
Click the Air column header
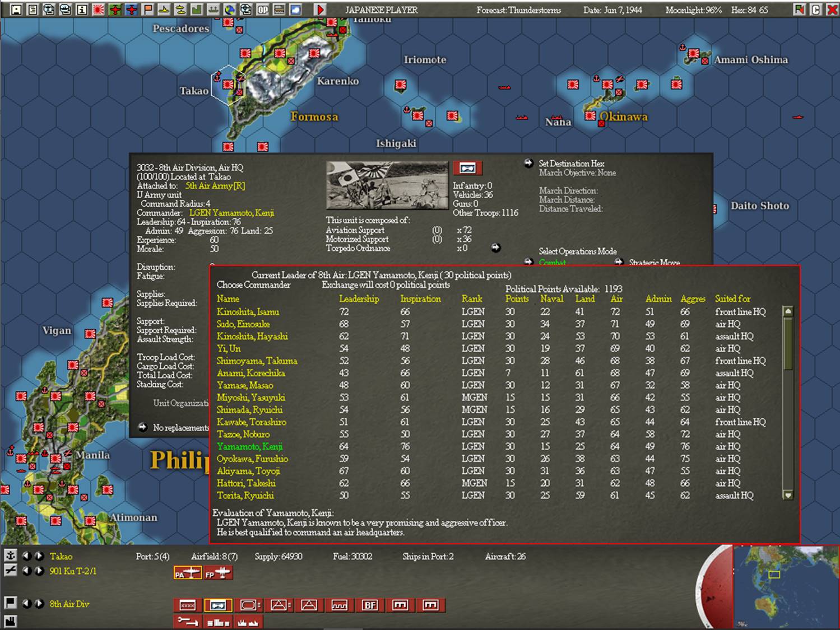coord(616,299)
